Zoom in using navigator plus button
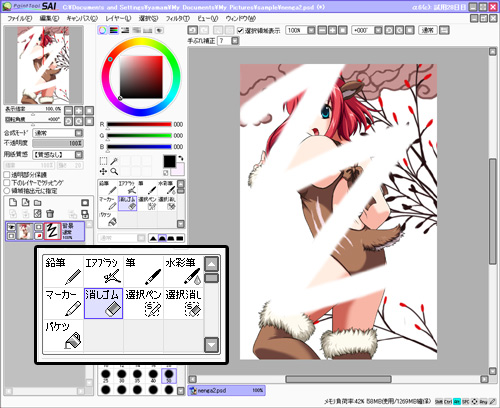The height and width of the screenshot is (408, 500). point(79,110)
